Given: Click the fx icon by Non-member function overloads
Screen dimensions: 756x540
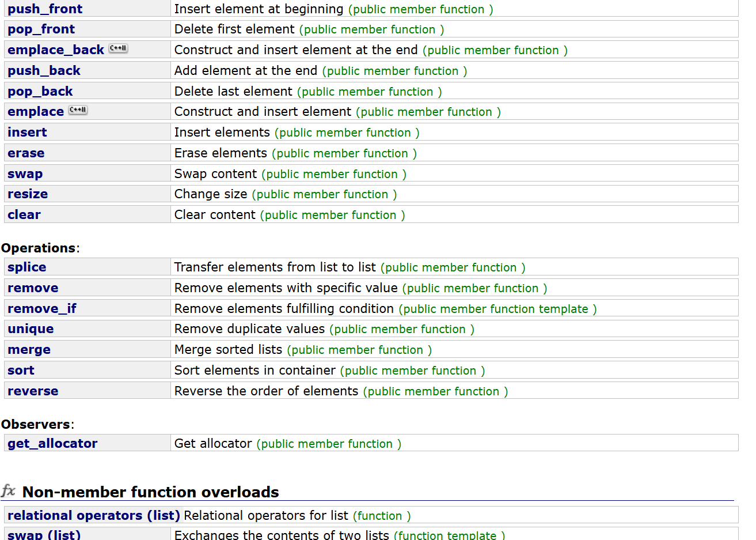Looking at the screenshot, I should click(8, 491).
